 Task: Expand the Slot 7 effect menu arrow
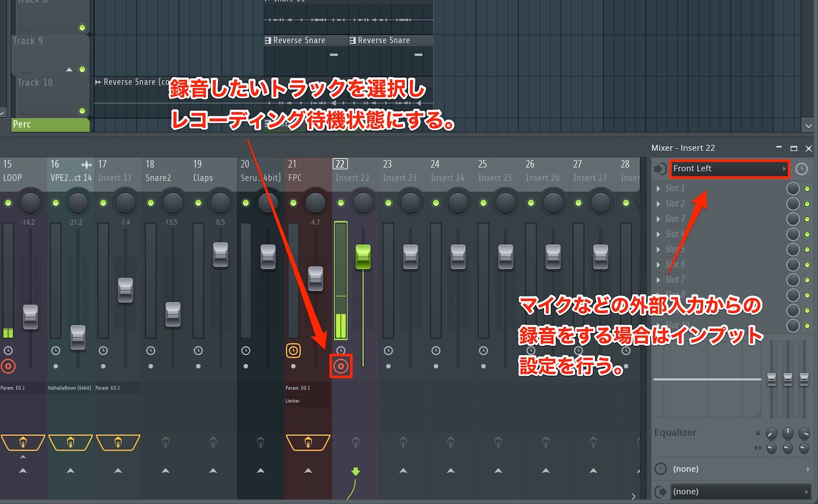click(x=658, y=280)
